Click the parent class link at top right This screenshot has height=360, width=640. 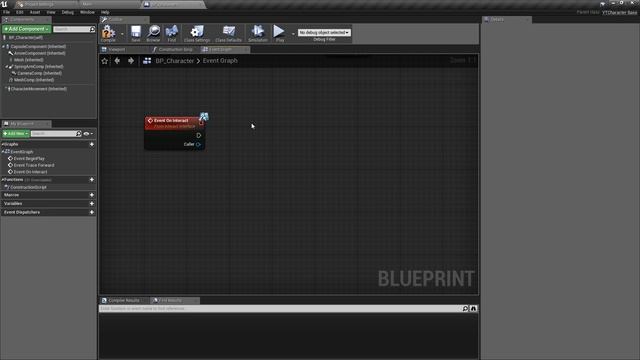620,12
